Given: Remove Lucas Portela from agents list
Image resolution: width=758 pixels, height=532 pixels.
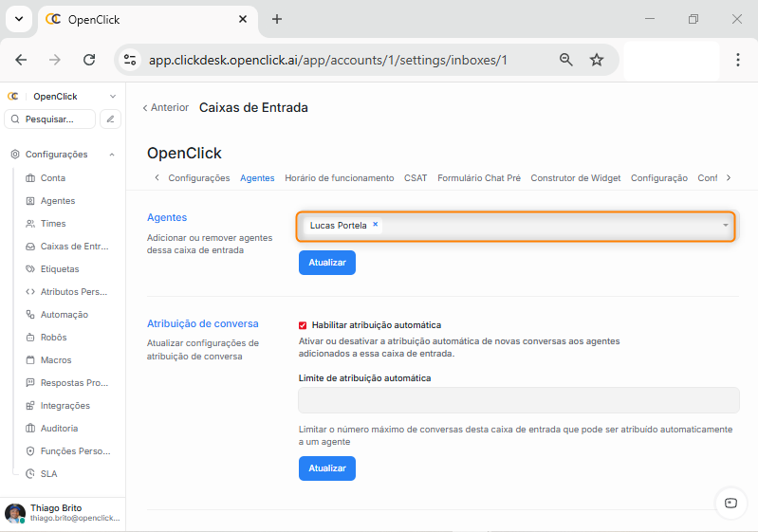Looking at the screenshot, I should pyautogui.click(x=376, y=225).
